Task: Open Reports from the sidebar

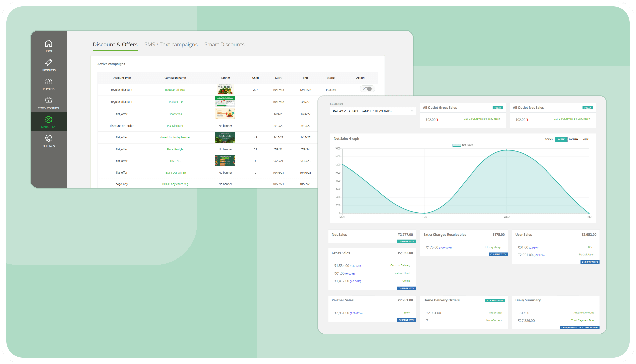Action: click(48, 84)
